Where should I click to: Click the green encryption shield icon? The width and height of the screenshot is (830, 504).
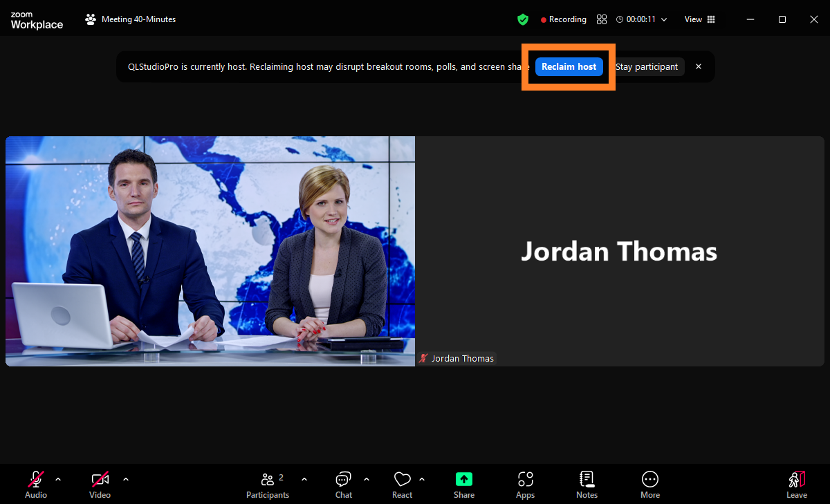tap(523, 19)
